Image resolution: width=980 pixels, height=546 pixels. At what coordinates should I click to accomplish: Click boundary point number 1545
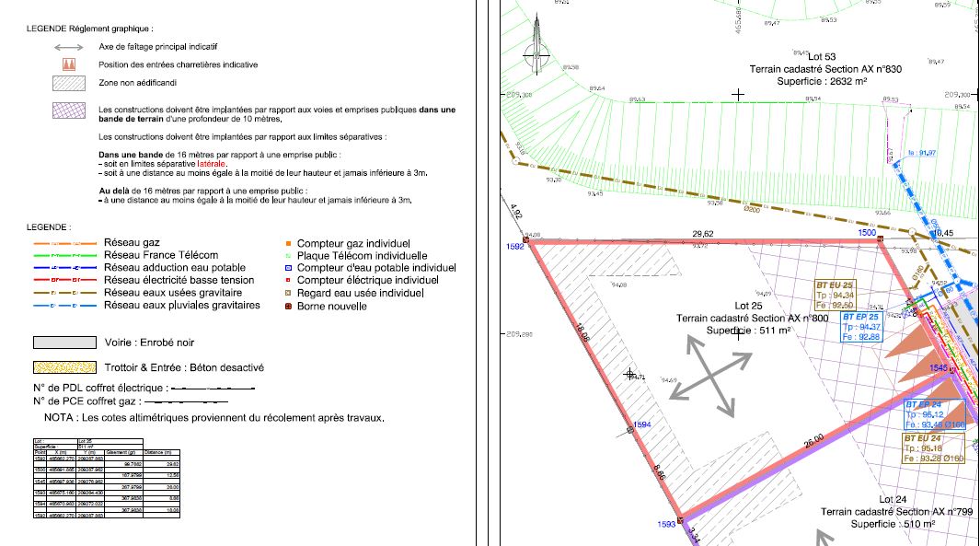coord(938,367)
